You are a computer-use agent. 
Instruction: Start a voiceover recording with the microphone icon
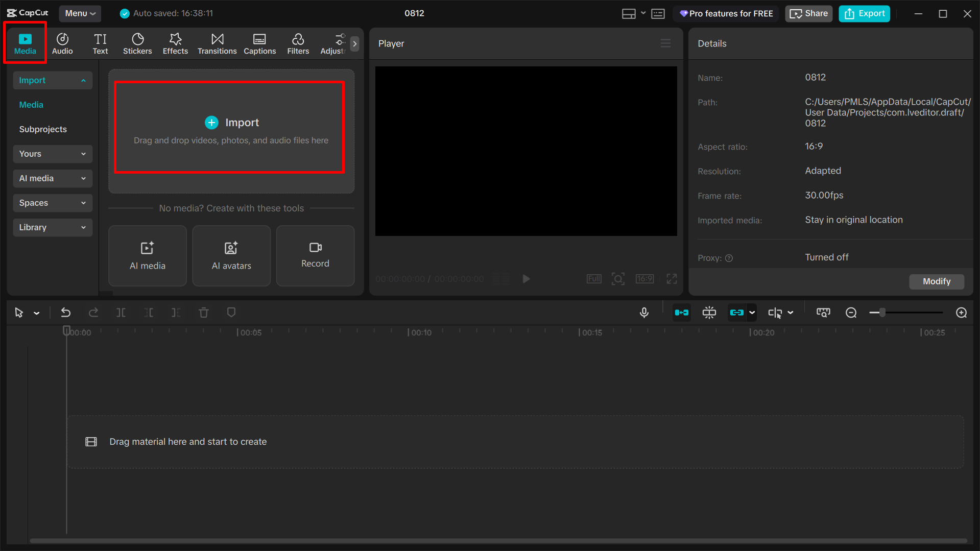(644, 312)
